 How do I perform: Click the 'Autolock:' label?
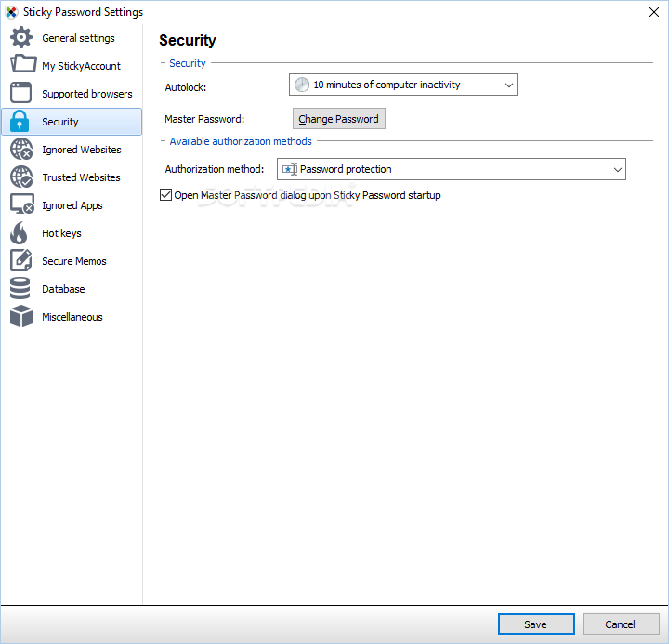pos(186,87)
